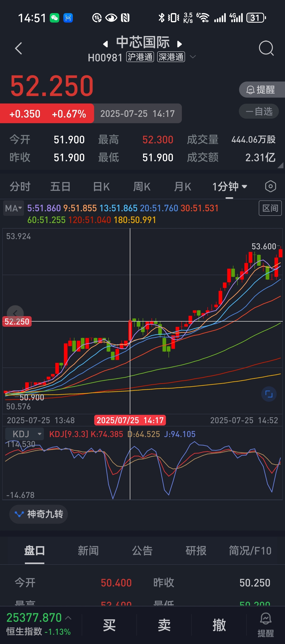Tap the MA 60:51.255 value
The height and width of the screenshot is (644, 285).
coord(46,220)
